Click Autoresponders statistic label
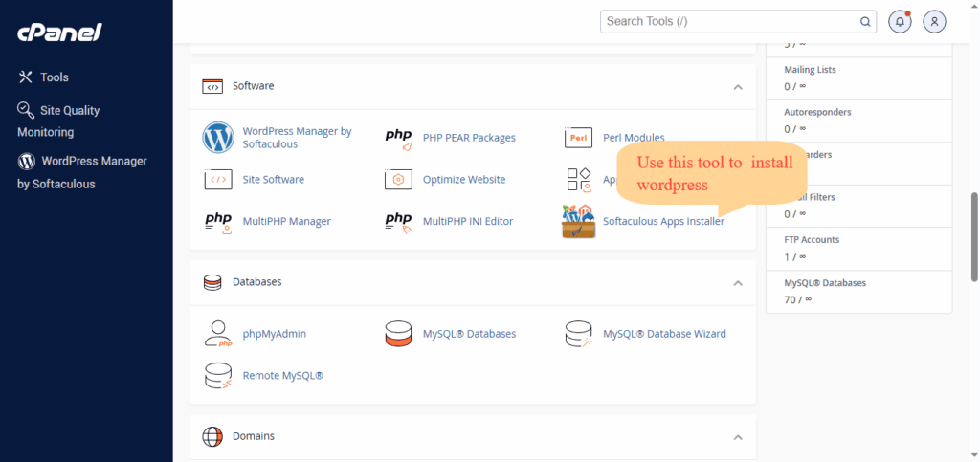Screen dimensions: 980x462 (817, 112)
